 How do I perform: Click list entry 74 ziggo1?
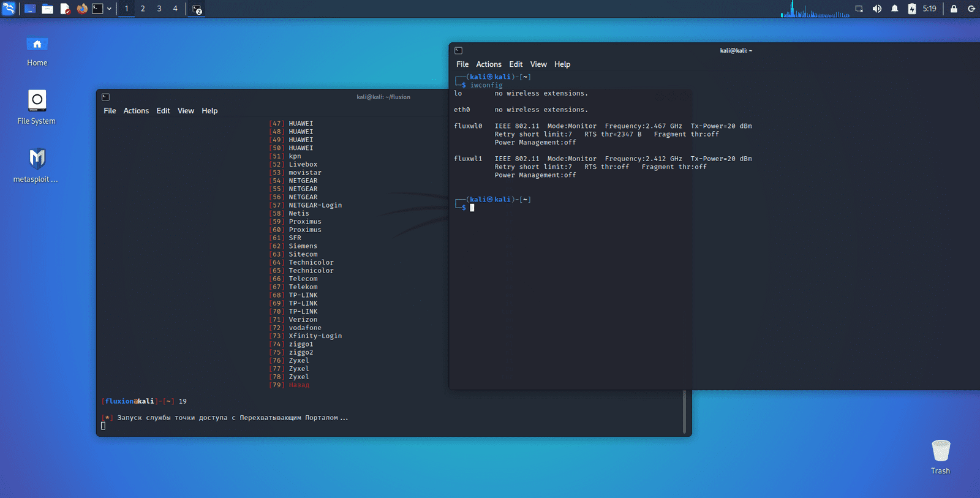pos(292,344)
